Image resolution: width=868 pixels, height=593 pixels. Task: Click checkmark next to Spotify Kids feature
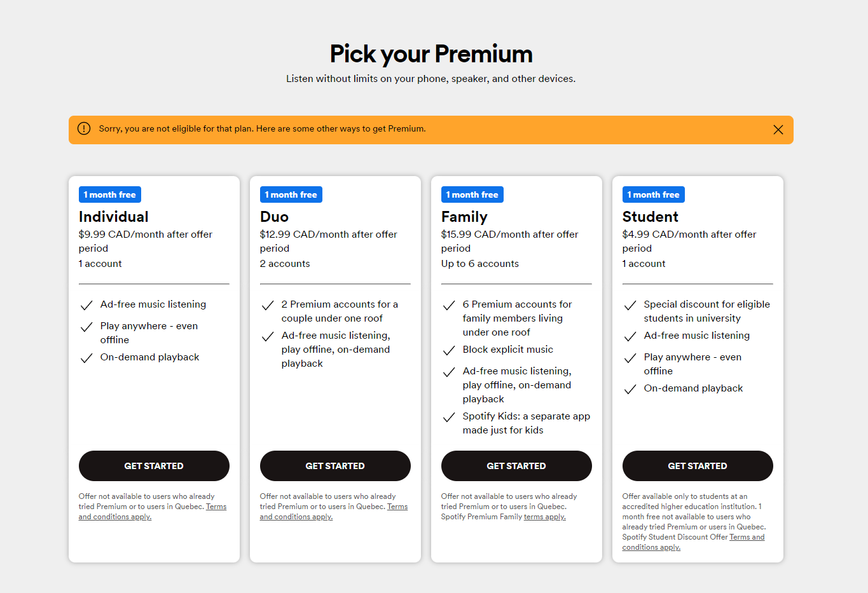pos(449,418)
